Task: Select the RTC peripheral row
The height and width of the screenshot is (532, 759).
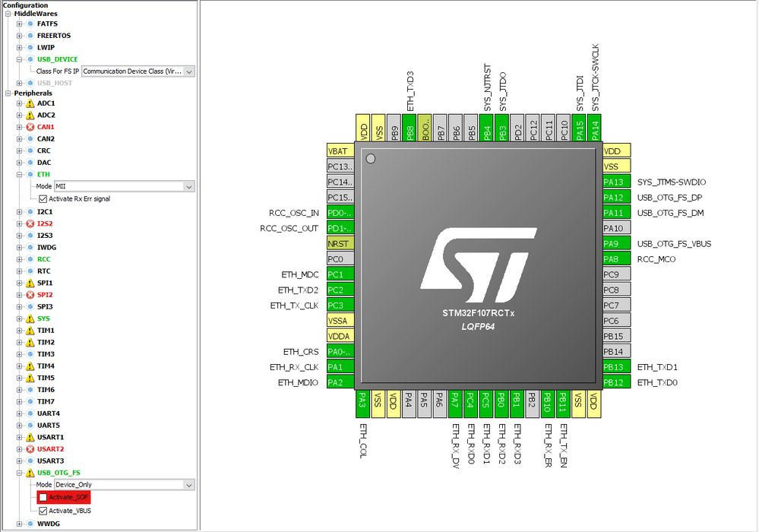Action: [x=43, y=271]
